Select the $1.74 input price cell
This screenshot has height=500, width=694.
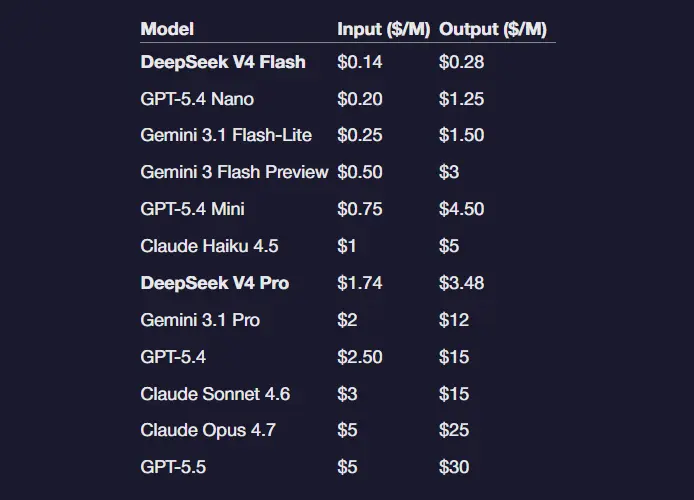coord(360,283)
